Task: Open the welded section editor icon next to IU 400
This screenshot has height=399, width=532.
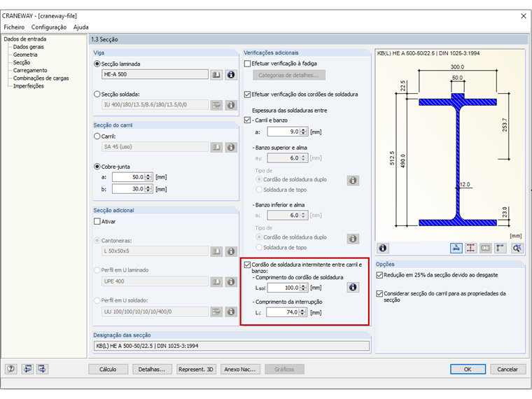Action: [x=216, y=105]
